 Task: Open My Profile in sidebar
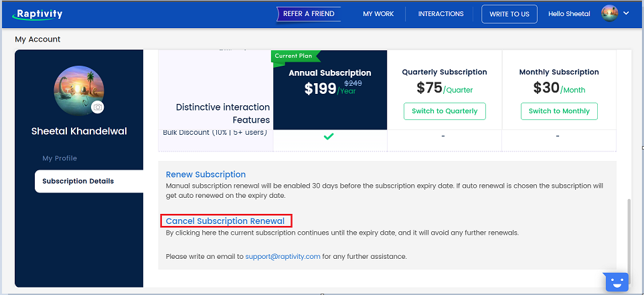[60, 158]
